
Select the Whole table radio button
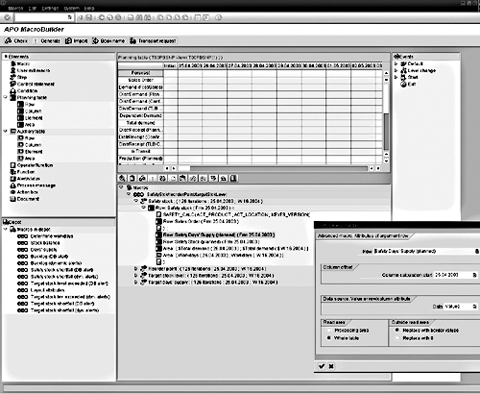[x=329, y=338]
